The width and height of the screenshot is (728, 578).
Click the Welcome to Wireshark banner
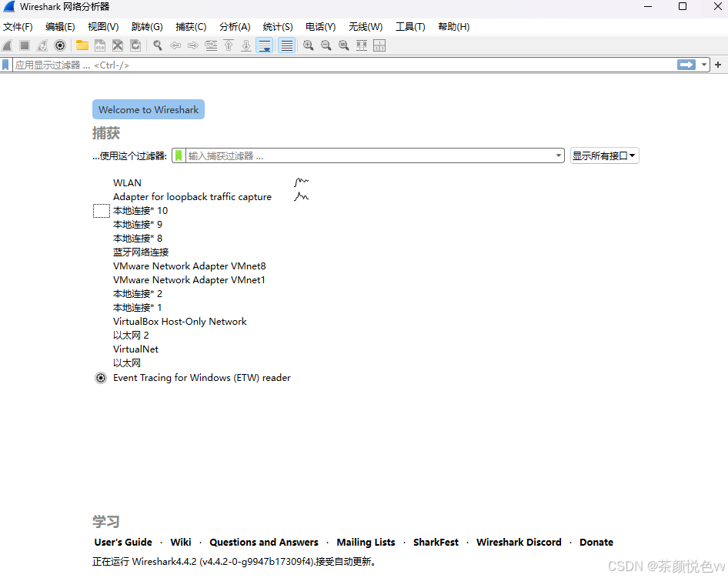pos(149,109)
